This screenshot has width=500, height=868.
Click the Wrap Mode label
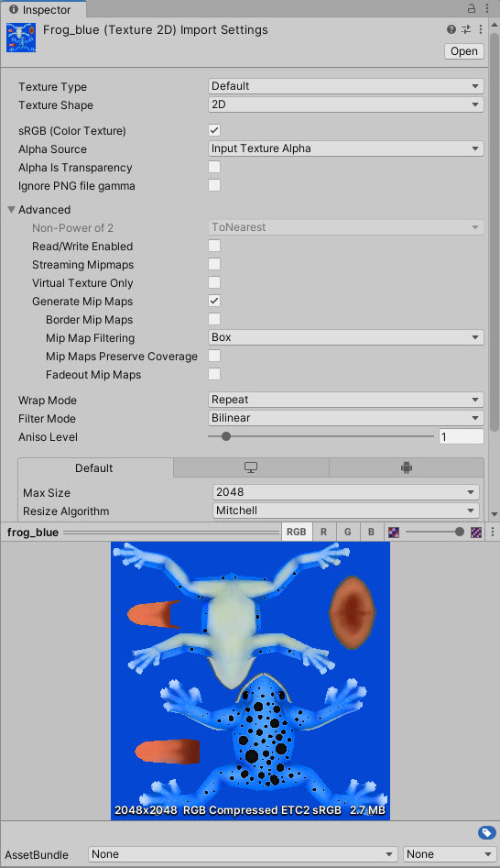coord(48,401)
